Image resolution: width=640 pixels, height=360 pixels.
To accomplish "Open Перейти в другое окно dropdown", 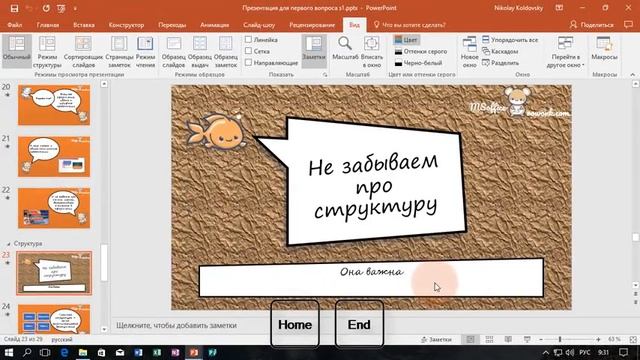I will click(565, 52).
